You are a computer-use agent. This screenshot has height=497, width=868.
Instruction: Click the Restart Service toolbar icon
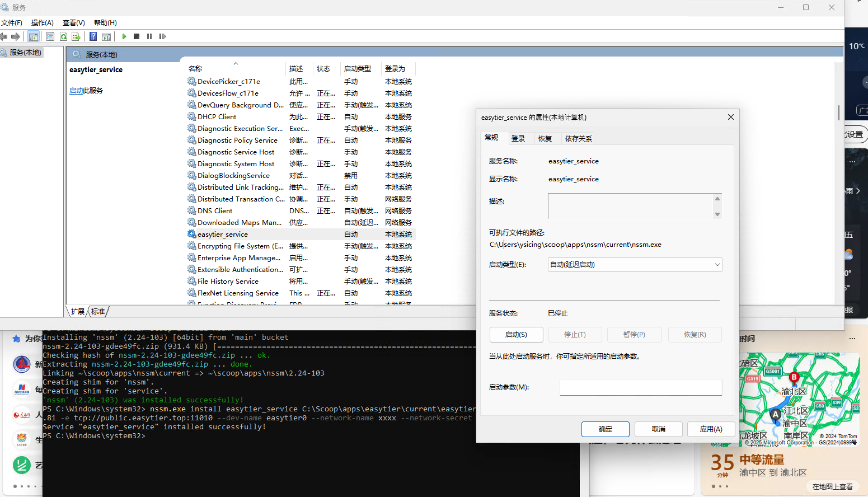[x=162, y=36]
